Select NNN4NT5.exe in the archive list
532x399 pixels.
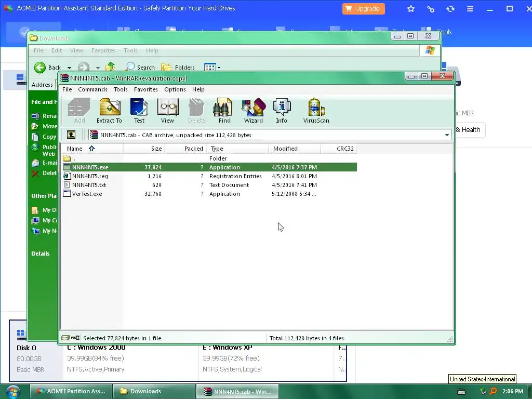209,167
